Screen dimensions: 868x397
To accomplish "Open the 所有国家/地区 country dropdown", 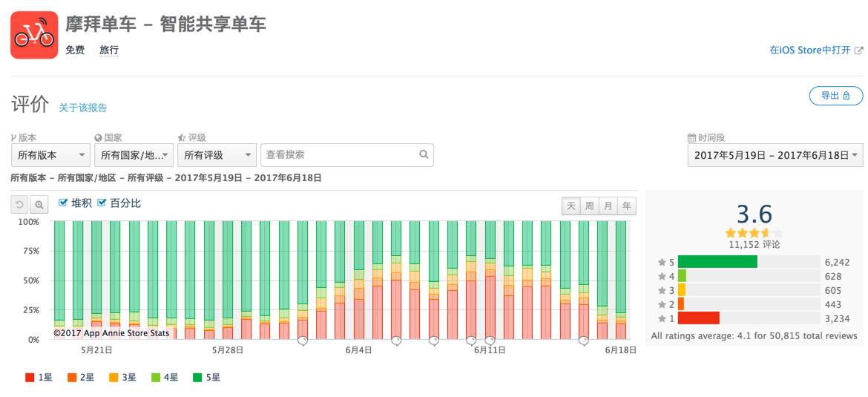I will (x=134, y=155).
